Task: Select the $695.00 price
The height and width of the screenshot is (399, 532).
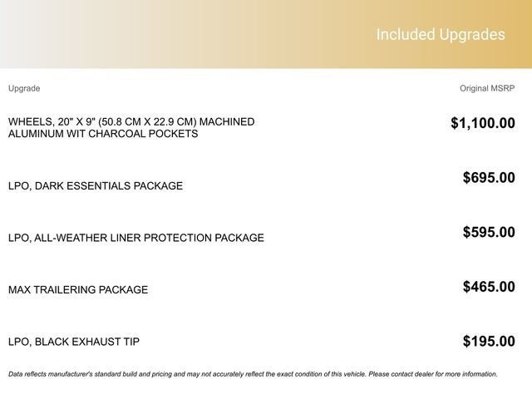Action: [x=489, y=177]
